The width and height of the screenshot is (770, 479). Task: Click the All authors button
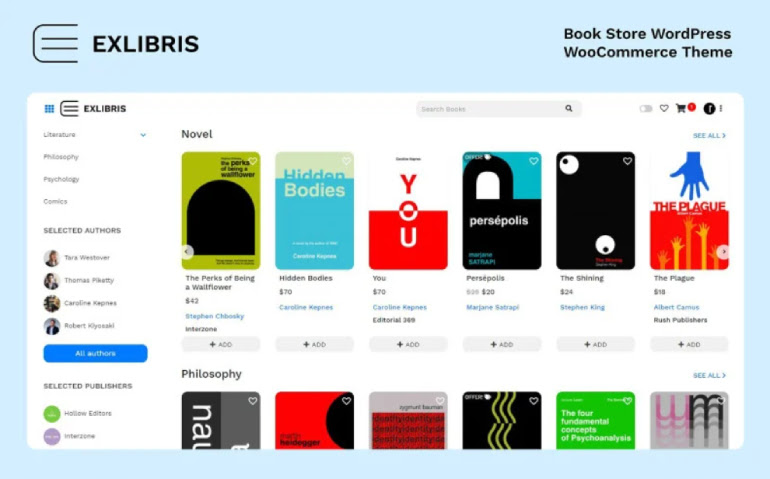tap(95, 353)
